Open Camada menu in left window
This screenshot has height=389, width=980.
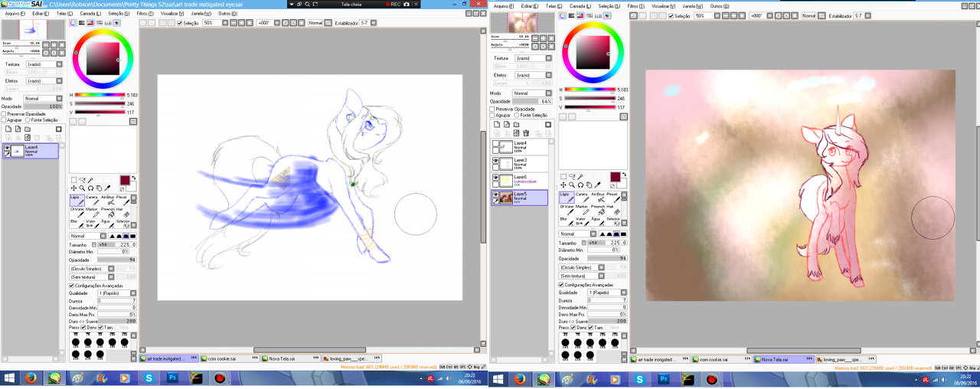click(x=91, y=14)
